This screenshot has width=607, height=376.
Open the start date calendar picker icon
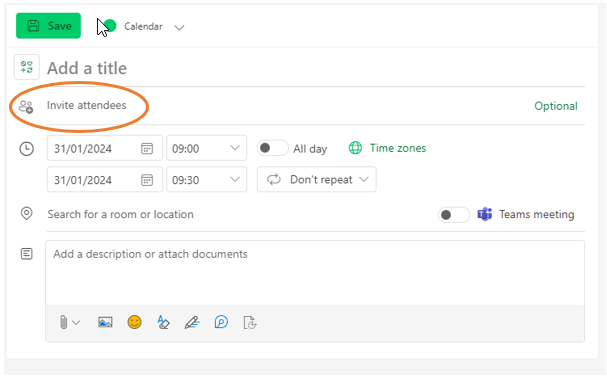click(x=147, y=149)
